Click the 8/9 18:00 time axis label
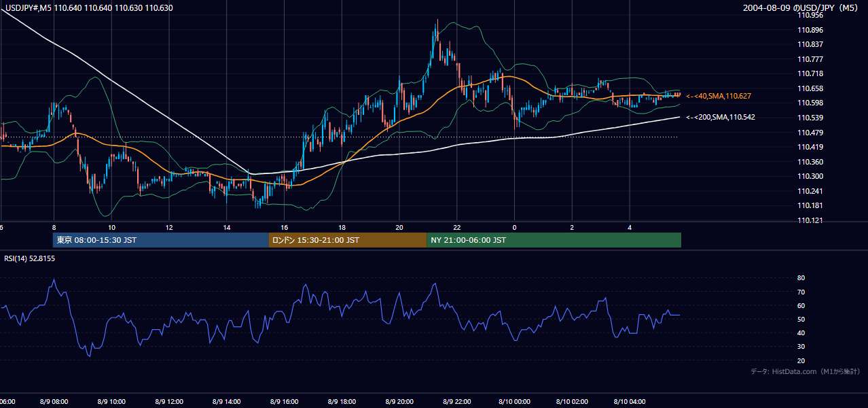Viewport: 868px width, 408px height. tap(342, 402)
